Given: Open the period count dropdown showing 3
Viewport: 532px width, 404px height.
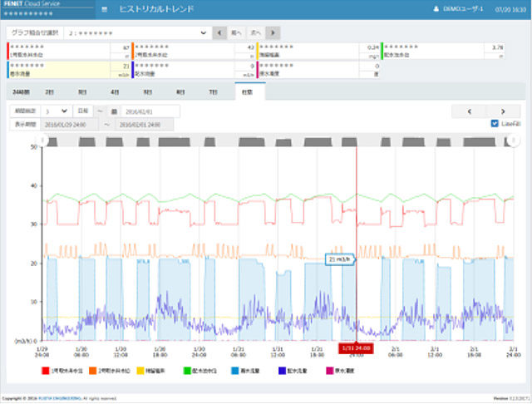Looking at the screenshot, I should click(57, 111).
